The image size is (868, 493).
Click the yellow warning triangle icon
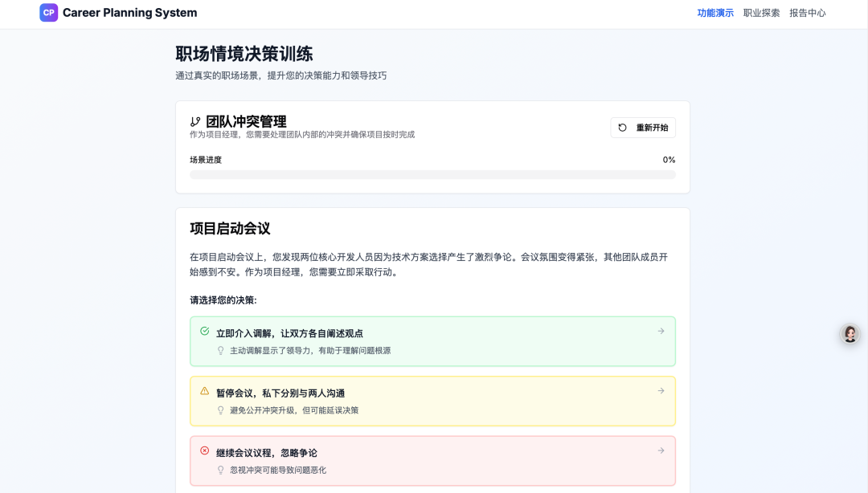click(x=204, y=391)
